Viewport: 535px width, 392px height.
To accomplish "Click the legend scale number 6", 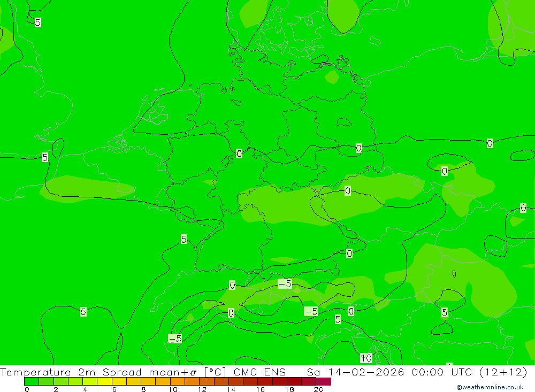I will pos(114,389).
